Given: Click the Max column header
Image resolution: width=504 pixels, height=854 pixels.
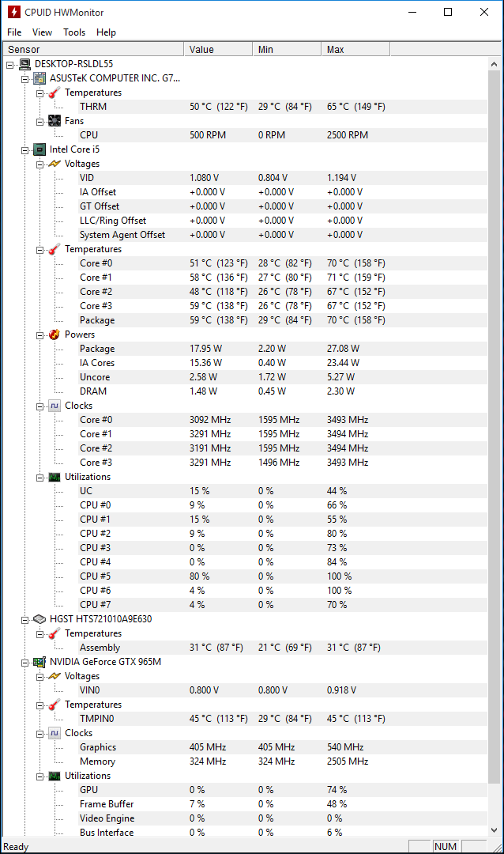Looking at the screenshot, I should coord(355,50).
